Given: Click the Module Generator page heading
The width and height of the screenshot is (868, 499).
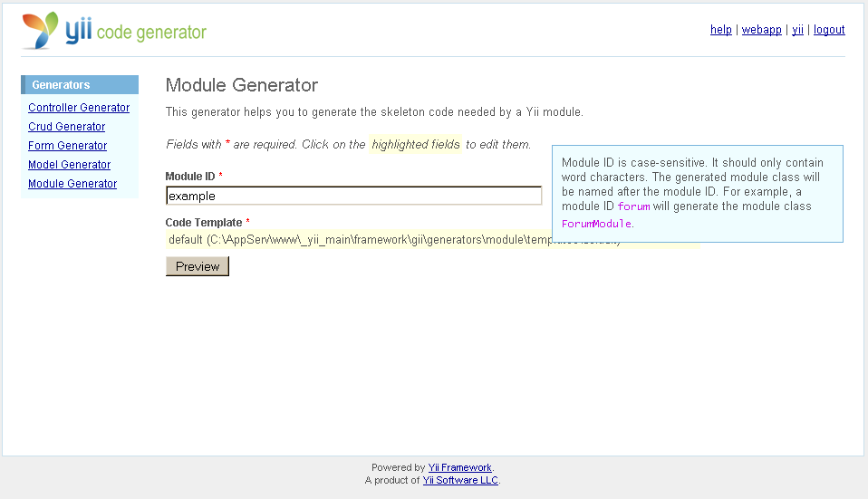Looking at the screenshot, I should 241,85.
